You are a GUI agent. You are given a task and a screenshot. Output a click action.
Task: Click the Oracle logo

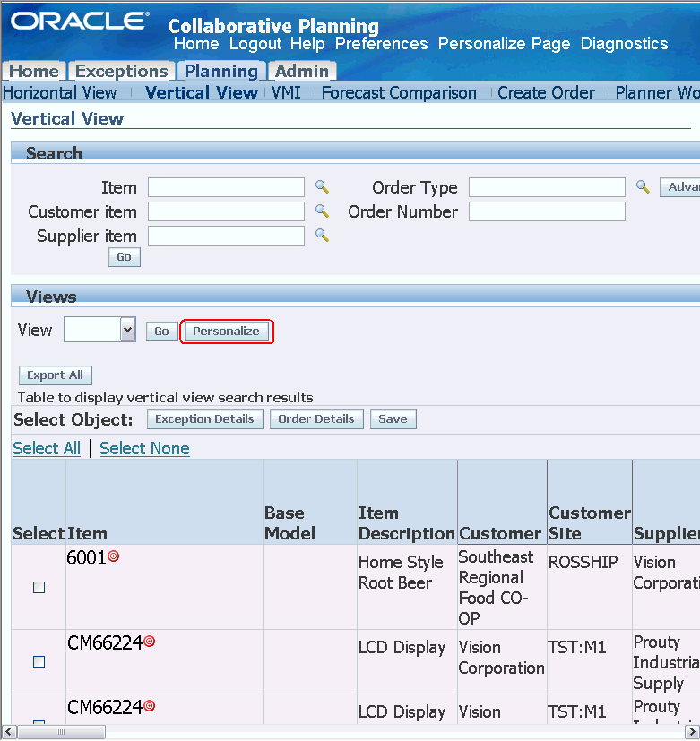(x=80, y=21)
